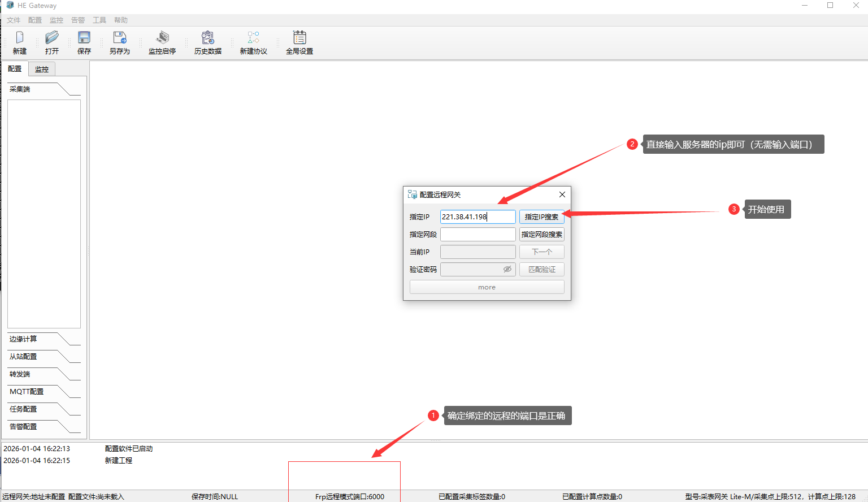This screenshot has height=502, width=868.
Task: Open the 工具 menu
Action: click(99, 20)
